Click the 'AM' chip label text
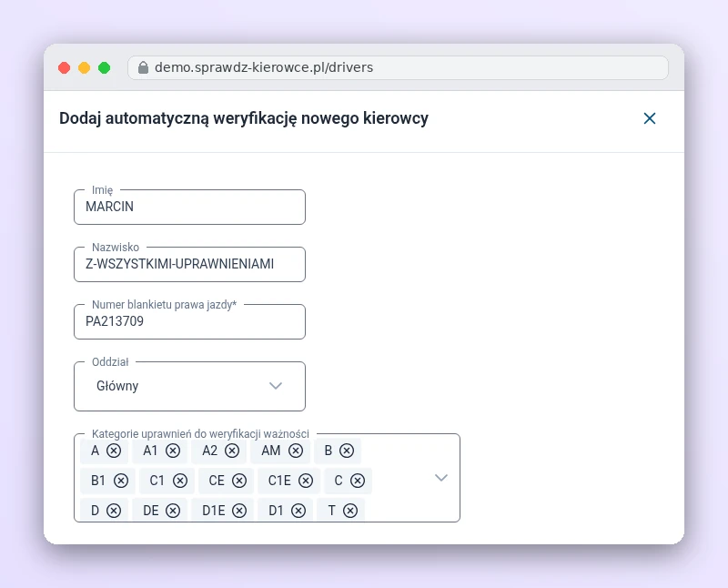This screenshot has width=728, height=588. (270, 451)
